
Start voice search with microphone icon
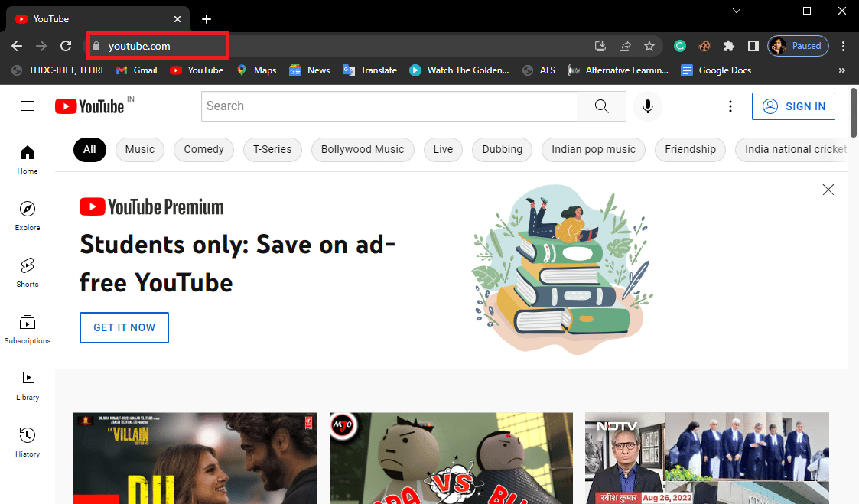(648, 106)
